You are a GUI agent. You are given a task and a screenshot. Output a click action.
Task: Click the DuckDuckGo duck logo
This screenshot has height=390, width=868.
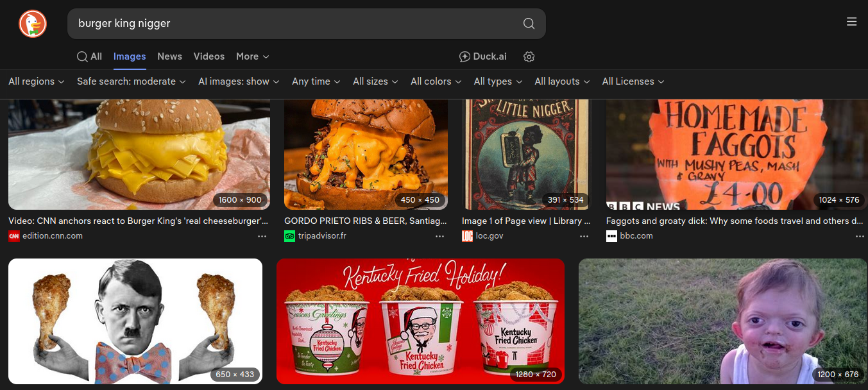tap(33, 24)
